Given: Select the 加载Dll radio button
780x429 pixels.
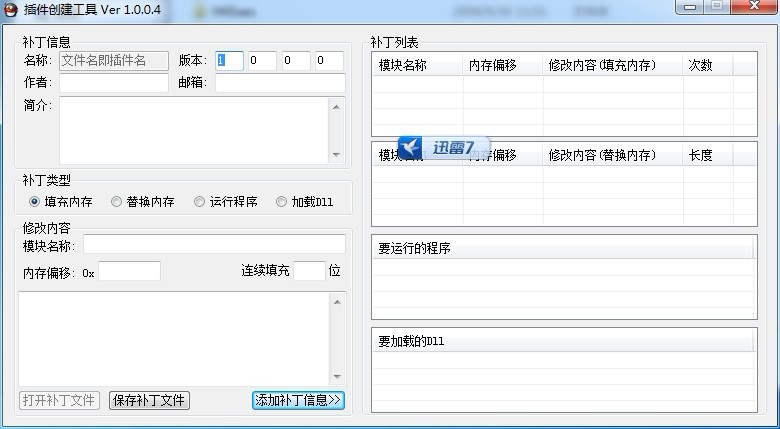Looking at the screenshot, I should (282, 202).
